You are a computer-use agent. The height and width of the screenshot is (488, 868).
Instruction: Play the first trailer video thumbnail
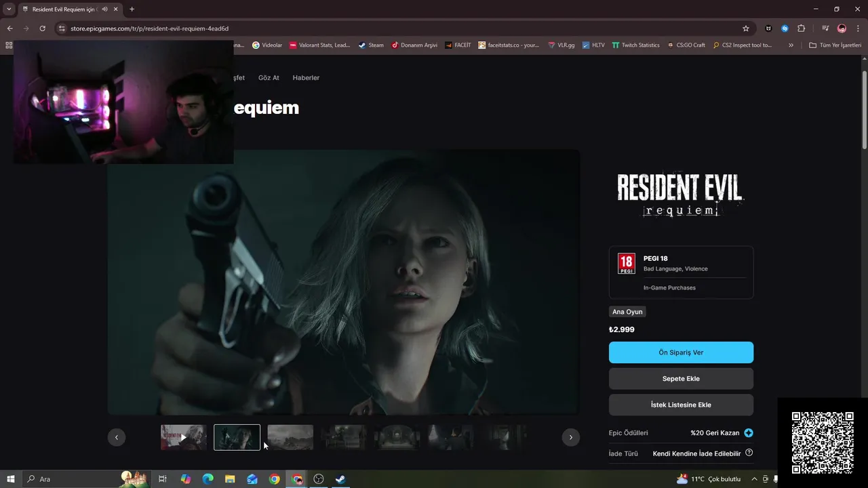point(183,437)
